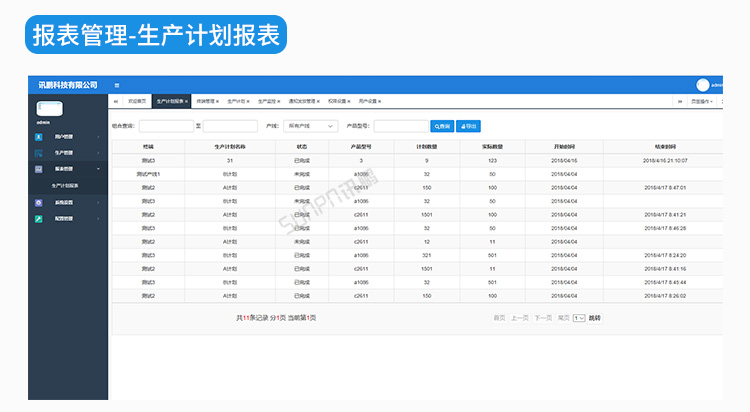750x412 pixels.
Task: Switch to the 生产监控 tab
Action: [269, 101]
